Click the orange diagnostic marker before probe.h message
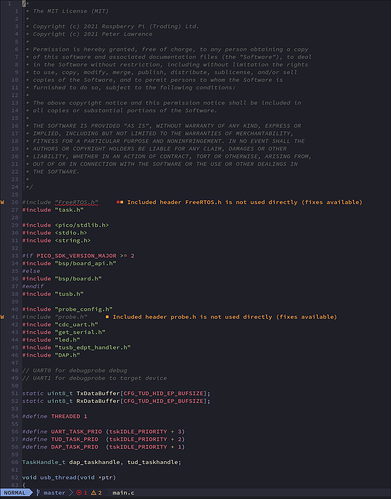 pyautogui.click(x=107, y=317)
